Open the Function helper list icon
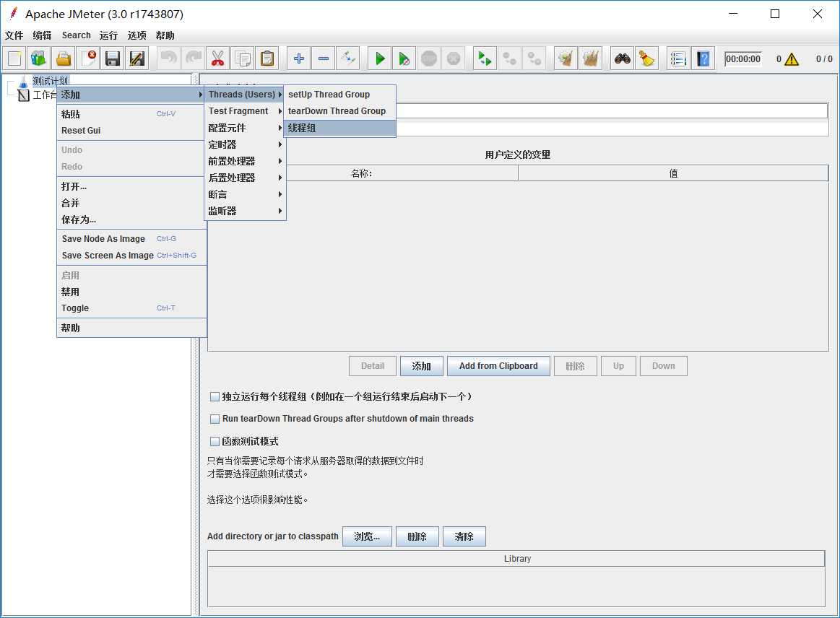This screenshot has width=840, height=618. pyautogui.click(x=678, y=58)
